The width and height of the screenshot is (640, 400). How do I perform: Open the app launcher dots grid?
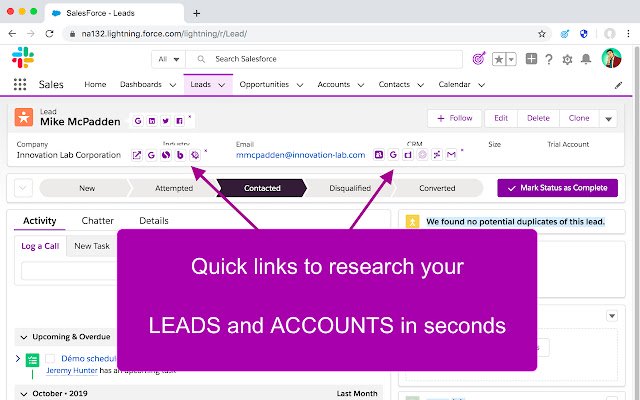click(20, 84)
